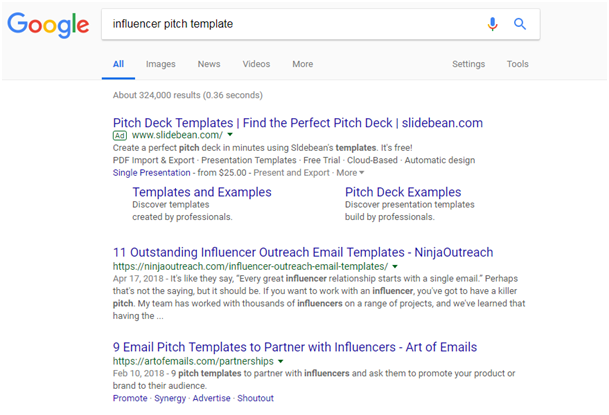The height and width of the screenshot is (415, 609).
Task: Expand the More arrow in slidebean ad
Action: [350, 173]
